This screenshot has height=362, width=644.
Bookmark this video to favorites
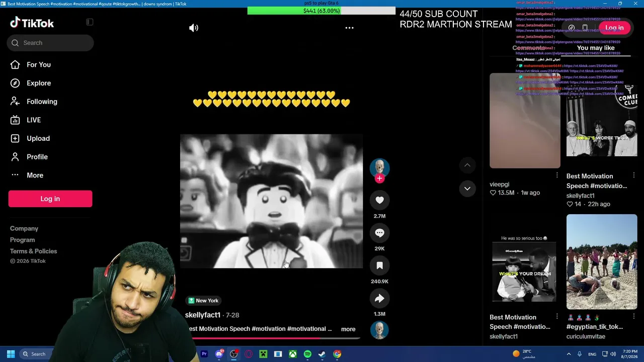click(379, 265)
